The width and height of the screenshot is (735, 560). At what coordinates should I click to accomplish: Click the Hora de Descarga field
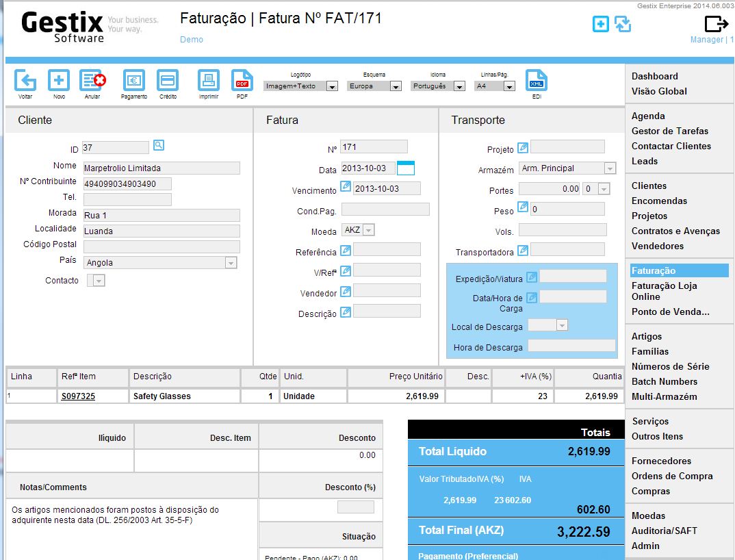571,346
